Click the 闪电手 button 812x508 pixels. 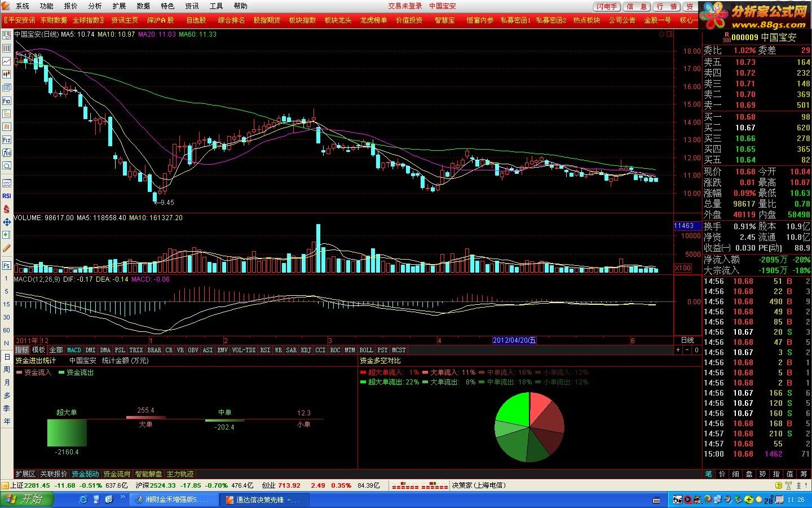pos(607,6)
